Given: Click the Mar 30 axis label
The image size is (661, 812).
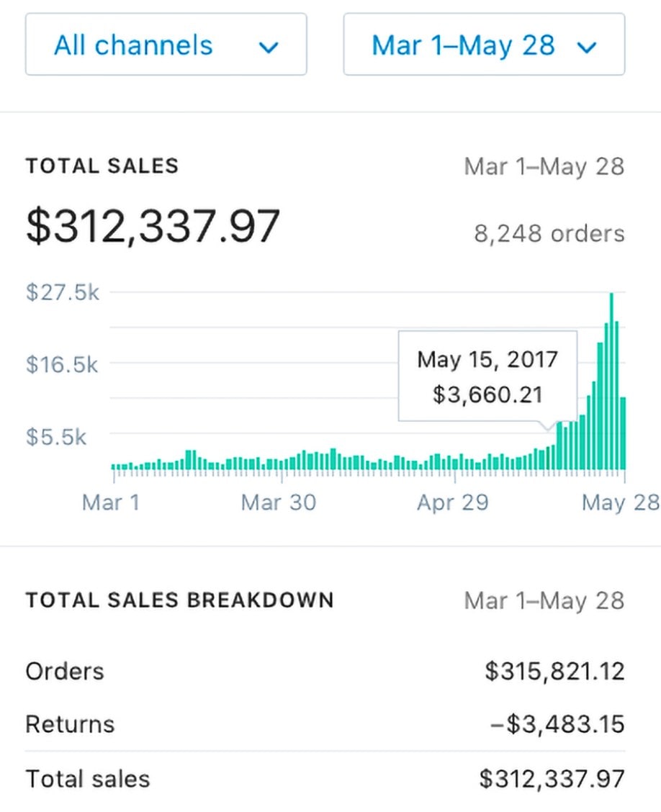Looking at the screenshot, I should (x=279, y=502).
